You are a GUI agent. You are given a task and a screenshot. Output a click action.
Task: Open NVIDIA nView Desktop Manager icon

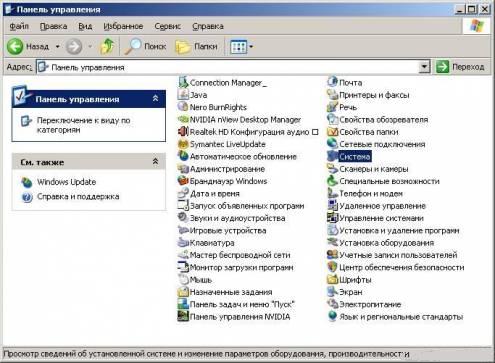(239, 120)
